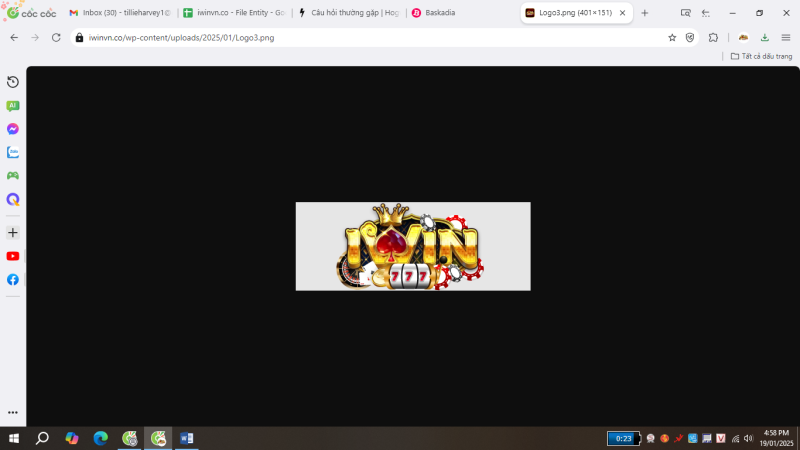
Task: Reload the page using the refresh button
Action: [55, 37]
